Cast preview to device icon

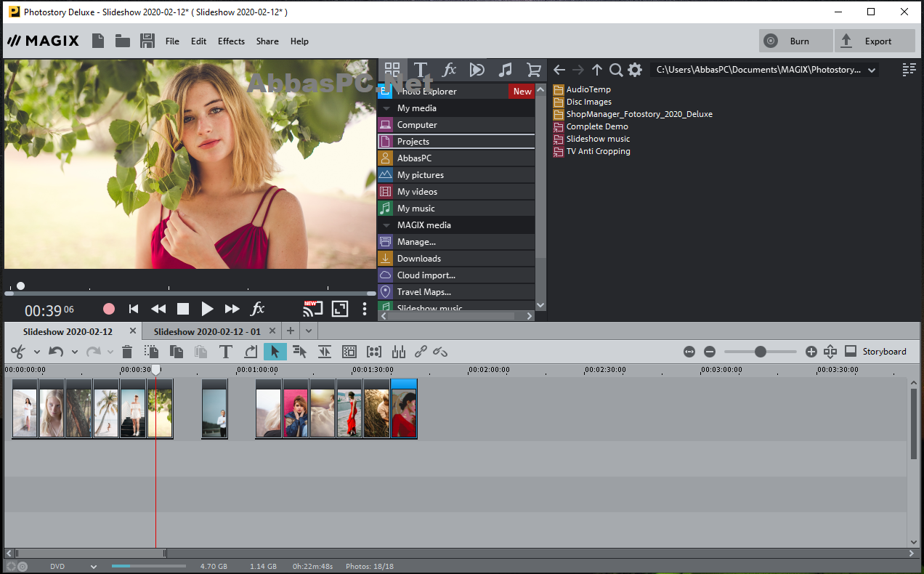point(312,308)
